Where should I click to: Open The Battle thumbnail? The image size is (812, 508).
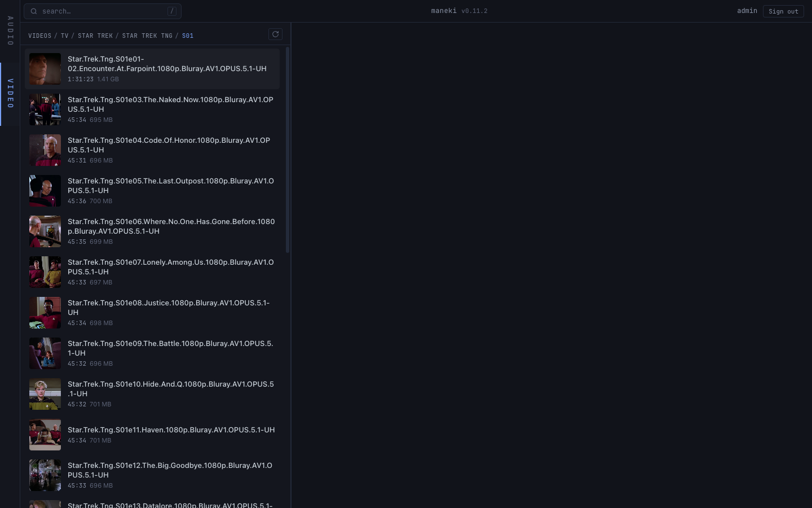tap(45, 353)
